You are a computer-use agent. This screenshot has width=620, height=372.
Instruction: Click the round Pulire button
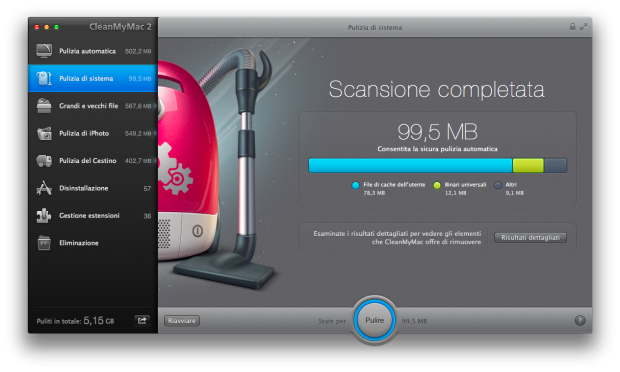coord(374,320)
